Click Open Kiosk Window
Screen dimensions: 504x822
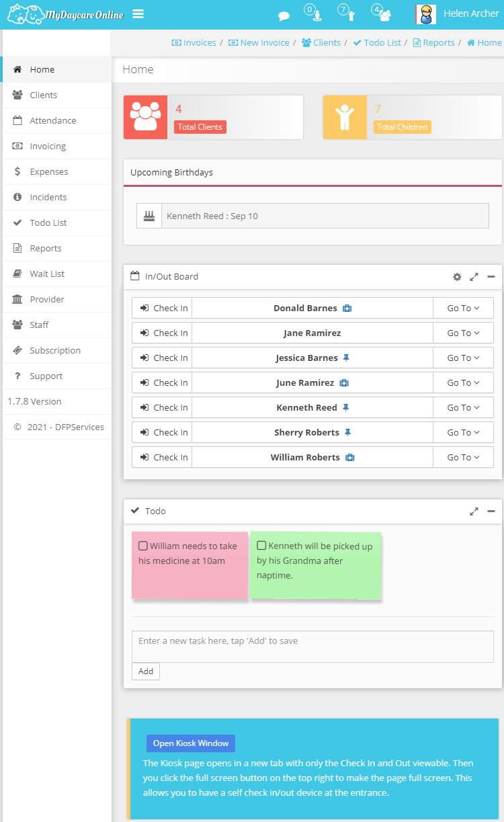(190, 743)
